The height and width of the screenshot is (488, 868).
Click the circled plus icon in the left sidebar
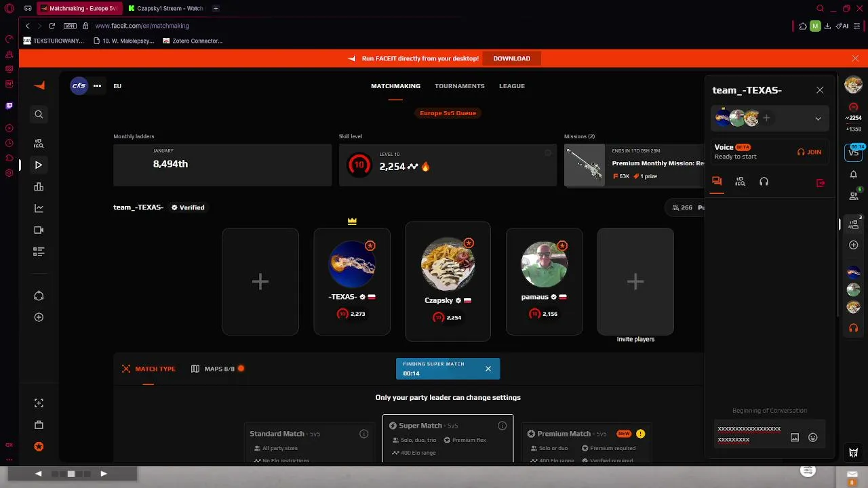point(39,317)
